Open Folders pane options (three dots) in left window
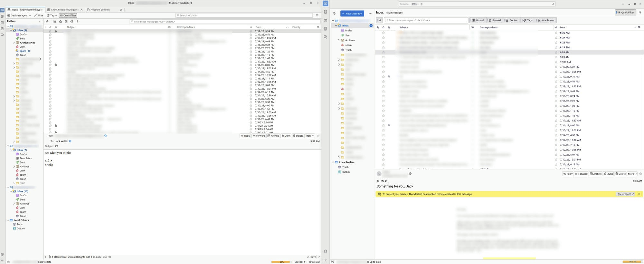 pos(40,21)
